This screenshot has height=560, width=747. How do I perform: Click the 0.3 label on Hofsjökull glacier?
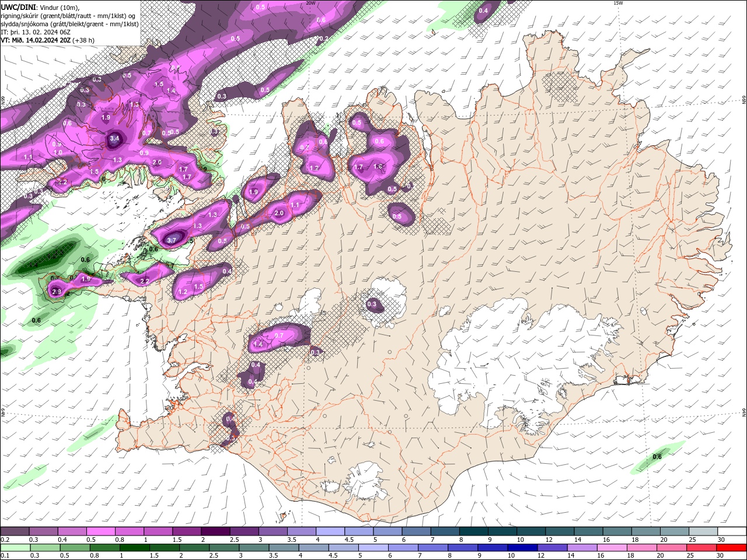click(x=372, y=304)
